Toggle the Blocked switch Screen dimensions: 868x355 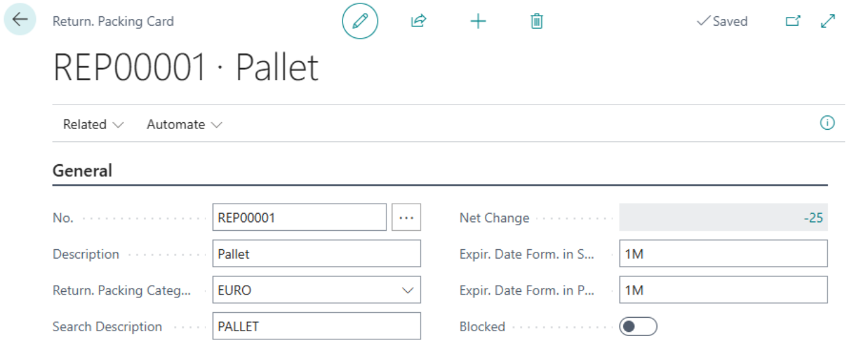(638, 326)
